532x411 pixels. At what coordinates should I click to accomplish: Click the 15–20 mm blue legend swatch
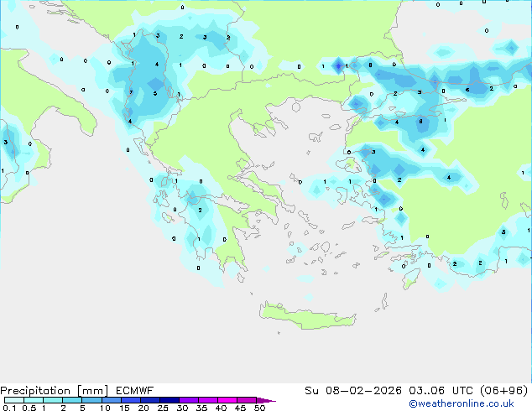pos(131,400)
